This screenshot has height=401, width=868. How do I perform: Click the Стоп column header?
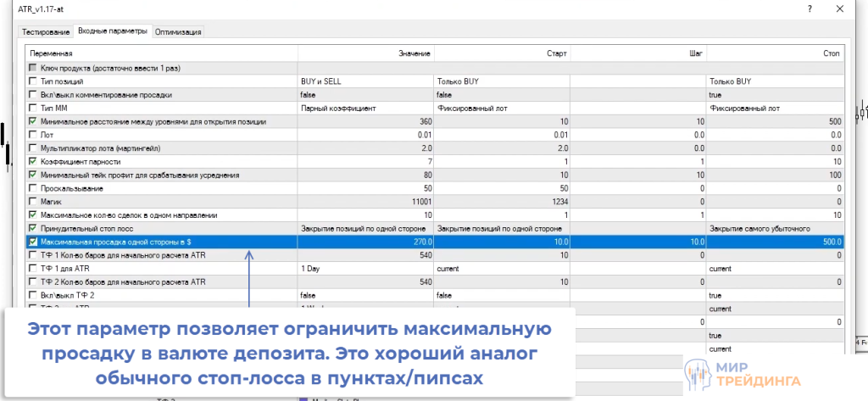pos(776,53)
